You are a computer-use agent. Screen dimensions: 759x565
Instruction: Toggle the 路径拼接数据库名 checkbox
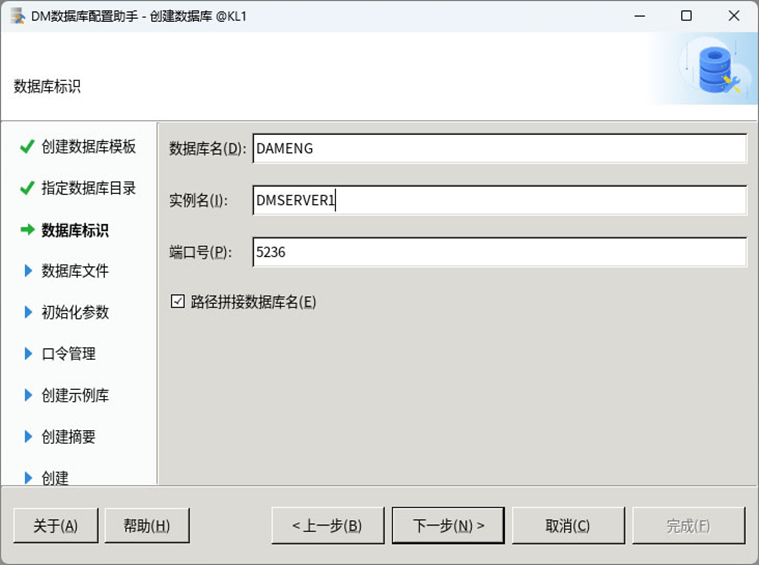178,302
